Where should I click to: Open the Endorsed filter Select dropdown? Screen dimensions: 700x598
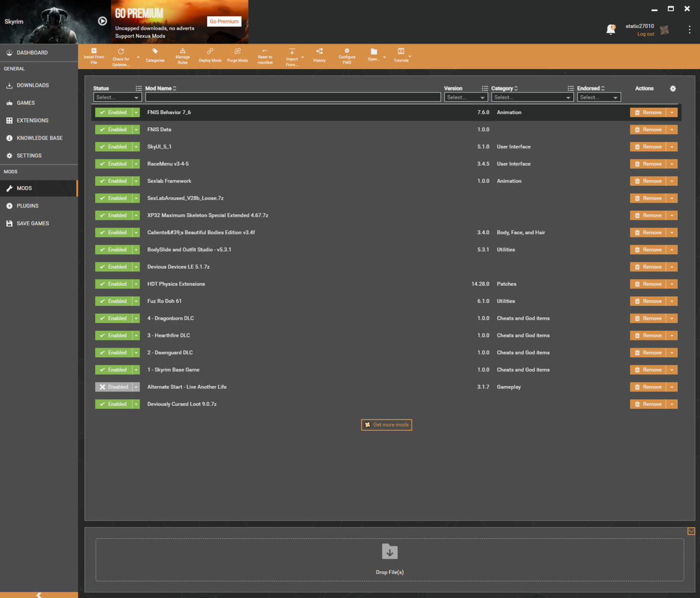pos(599,97)
